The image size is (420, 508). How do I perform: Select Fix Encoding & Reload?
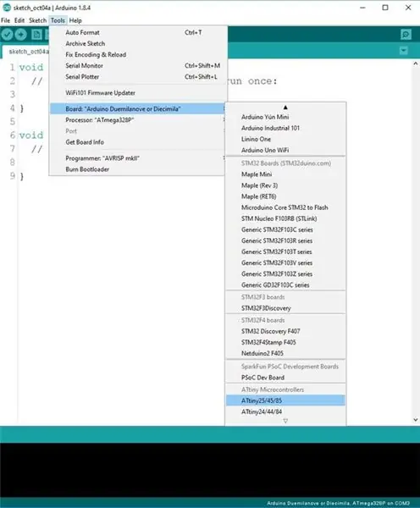pos(138,54)
